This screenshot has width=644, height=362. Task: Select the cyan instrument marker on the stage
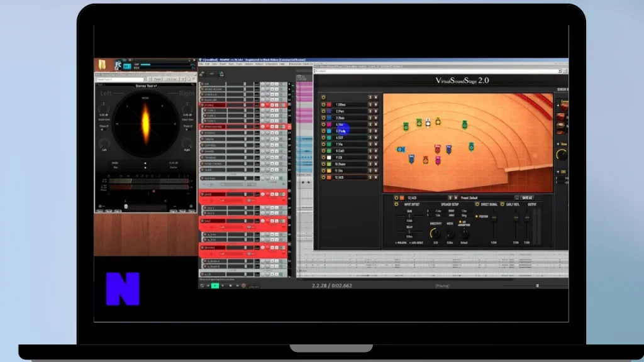401,150
